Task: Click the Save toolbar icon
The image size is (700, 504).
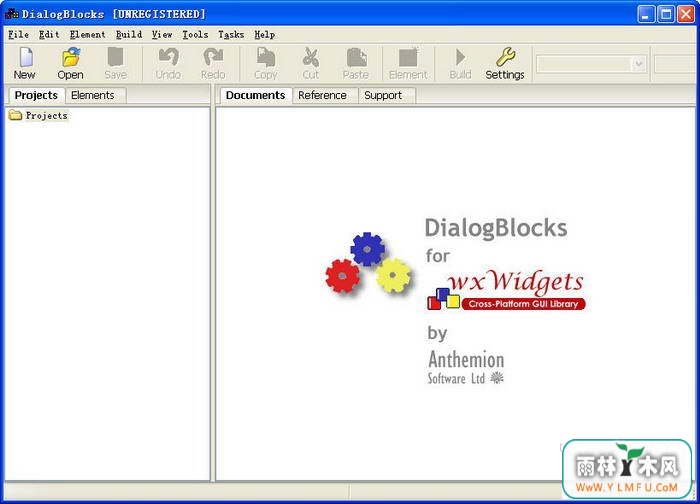Action: click(116, 63)
